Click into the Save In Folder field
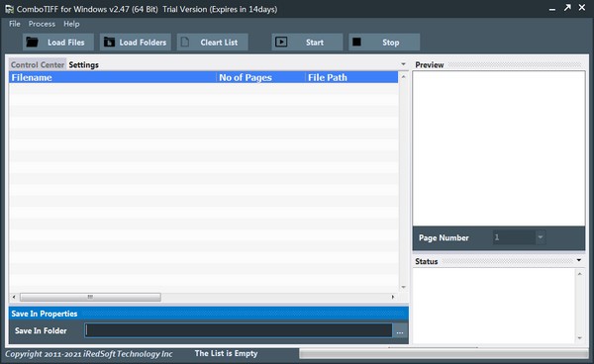Viewport: 594px width, 364px height. (x=239, y=330)
